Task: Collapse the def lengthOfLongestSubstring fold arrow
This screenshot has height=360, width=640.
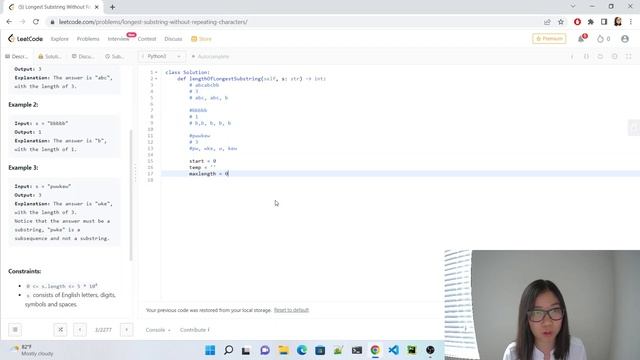Action: tap(156, 79)
